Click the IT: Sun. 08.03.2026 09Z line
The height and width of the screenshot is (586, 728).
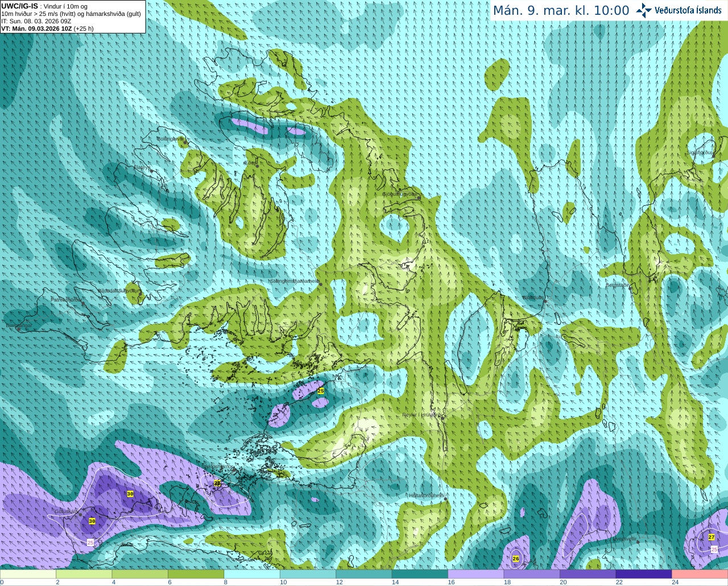(36, 21)
